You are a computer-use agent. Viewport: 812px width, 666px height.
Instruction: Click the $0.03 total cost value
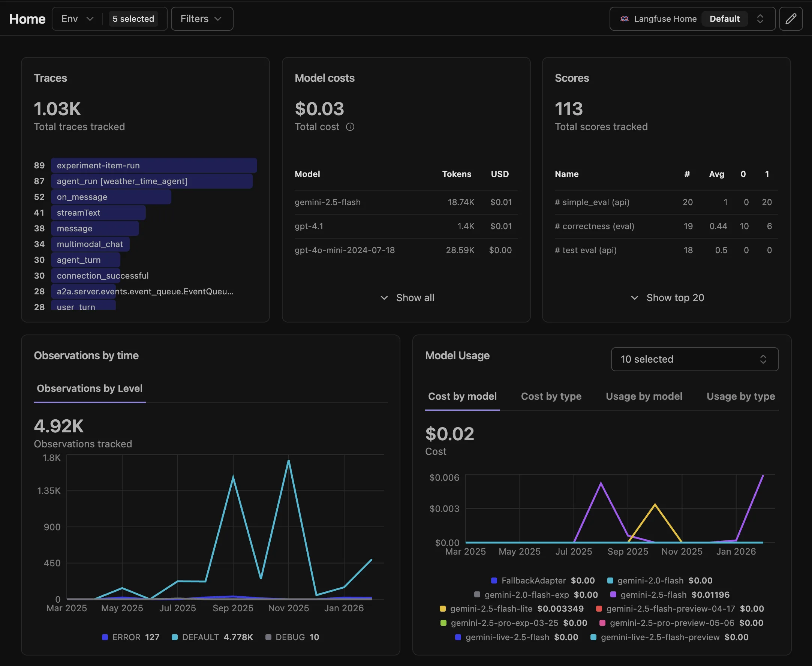(319, 109)
